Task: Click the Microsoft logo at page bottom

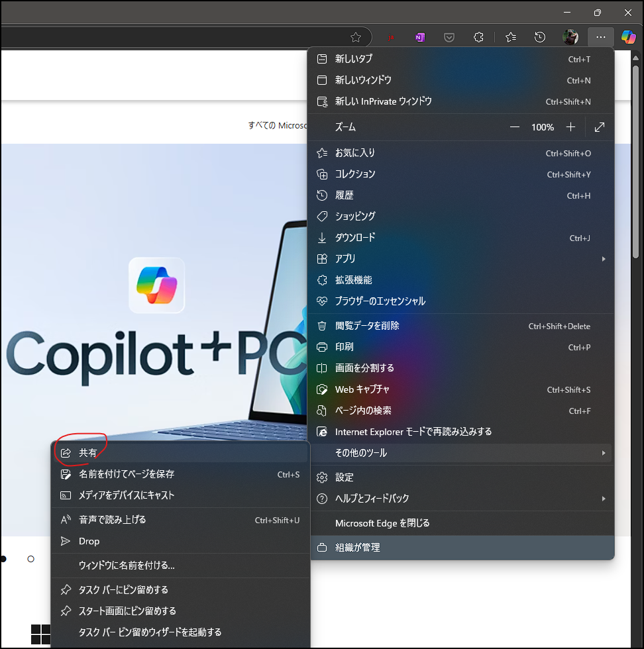Action: pos(40,634)
